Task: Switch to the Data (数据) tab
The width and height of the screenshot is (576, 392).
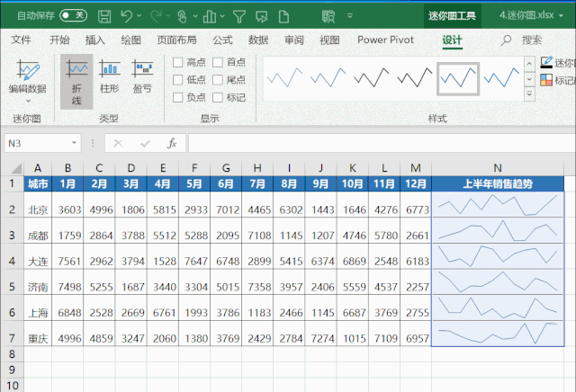Action: [258, 40]
